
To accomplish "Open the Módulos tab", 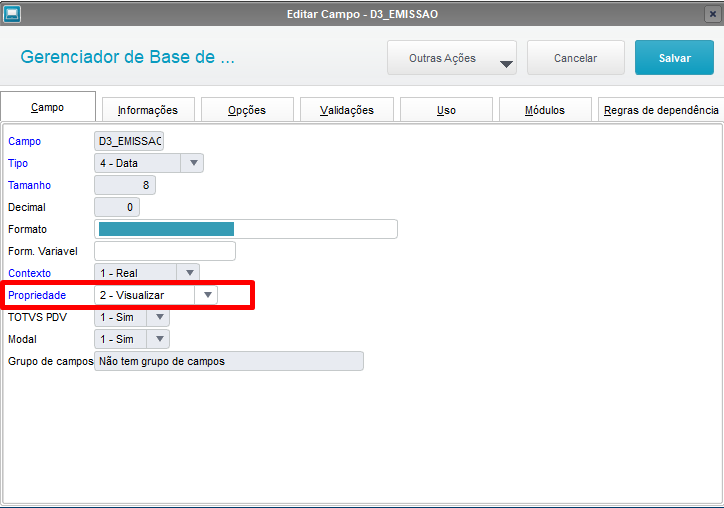I will (545, 110).
